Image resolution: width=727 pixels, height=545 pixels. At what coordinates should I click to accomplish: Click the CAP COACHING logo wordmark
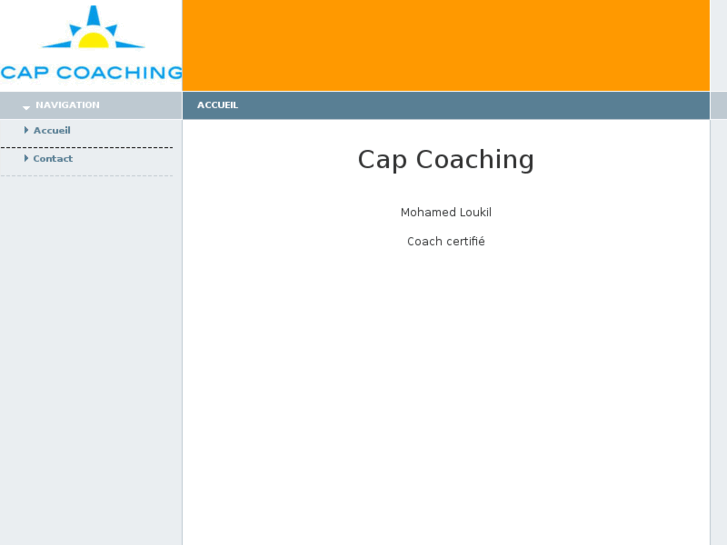91,72
